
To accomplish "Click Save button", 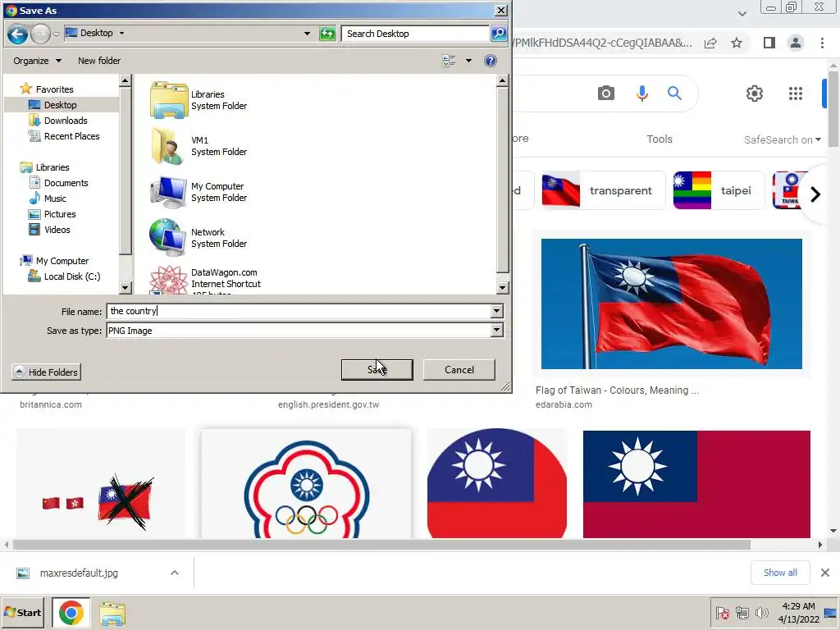I will [377, 370].
